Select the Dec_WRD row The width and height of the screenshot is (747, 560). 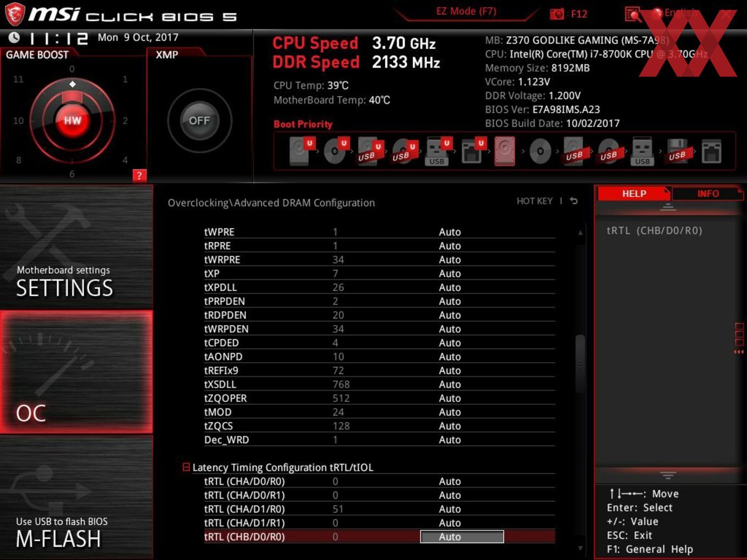(x=379, y=440)
